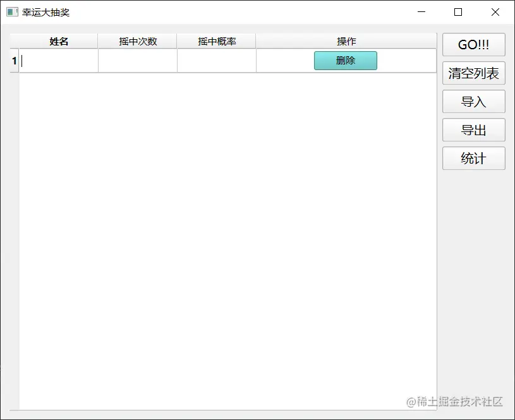Click the 导入 button to import names

473,101
